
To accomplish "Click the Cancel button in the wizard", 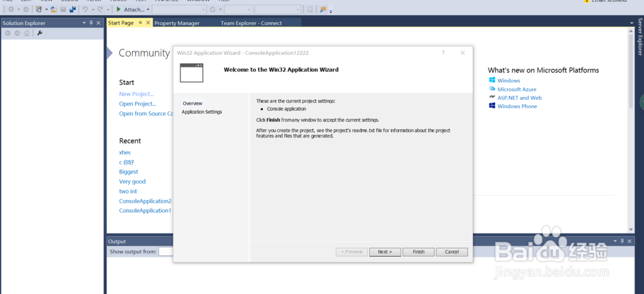I will (x=452, y=252).
